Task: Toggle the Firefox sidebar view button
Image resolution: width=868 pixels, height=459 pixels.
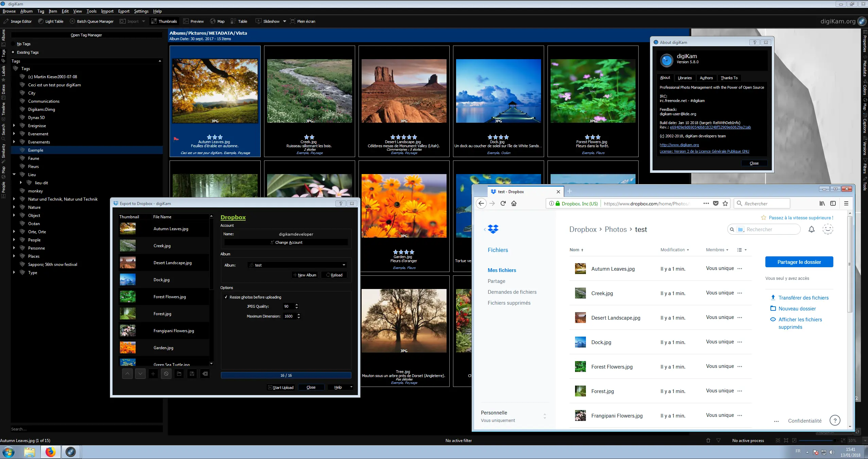Action: click(833, 203)
